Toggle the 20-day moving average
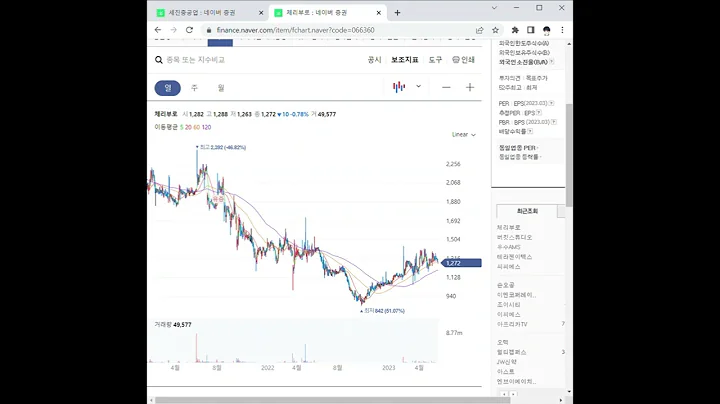Viewport: 720px width, 404px height. 188,127
